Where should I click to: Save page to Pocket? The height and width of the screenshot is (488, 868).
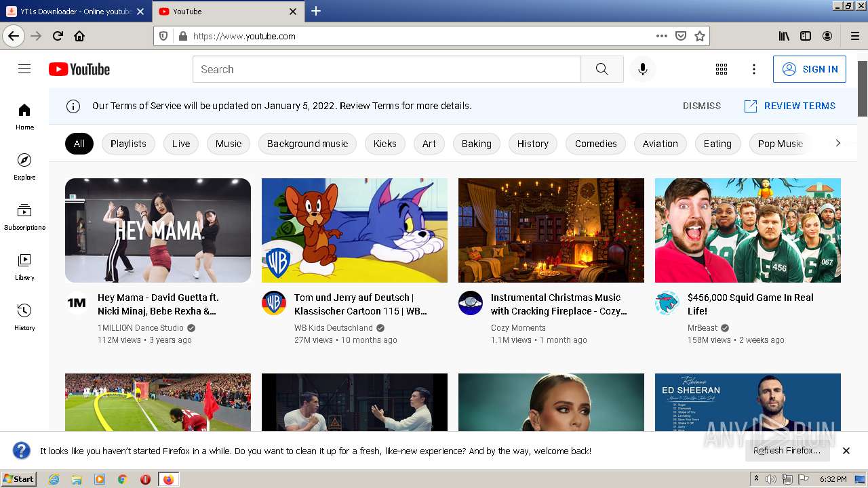click(x=681, y=36)
